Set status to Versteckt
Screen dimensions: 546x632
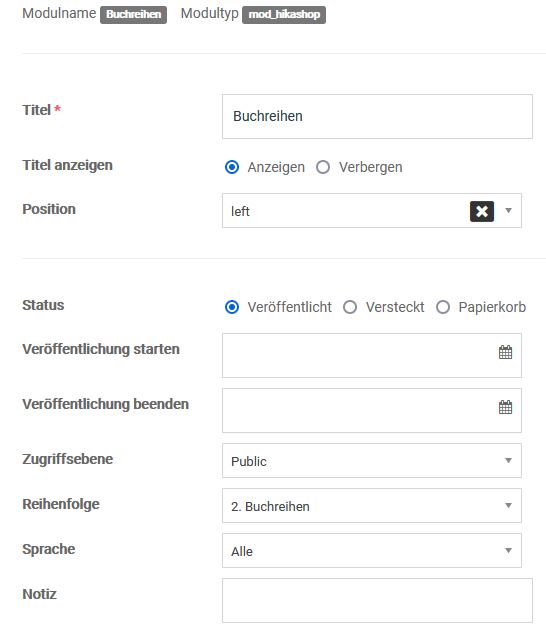pos(350,307)
